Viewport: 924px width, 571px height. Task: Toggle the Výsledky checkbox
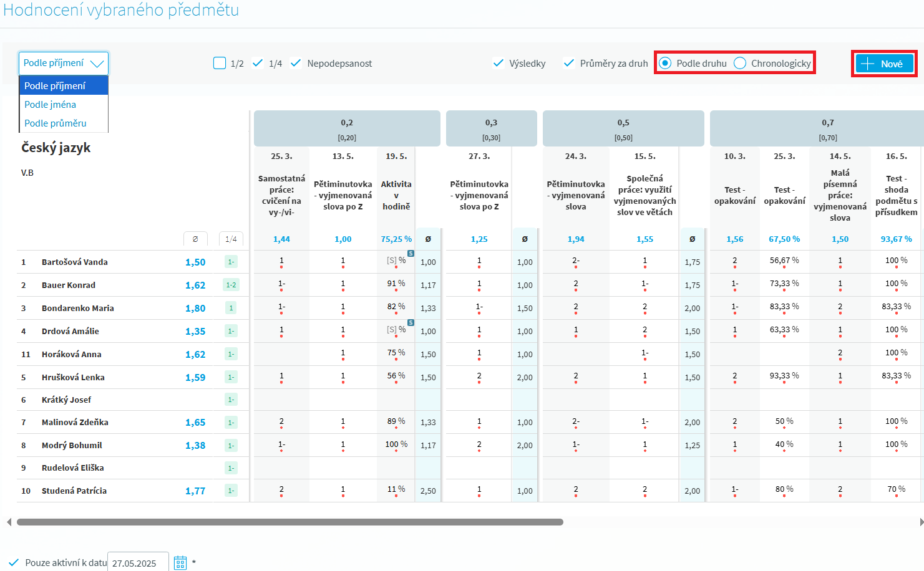click(x=498, y=63)
